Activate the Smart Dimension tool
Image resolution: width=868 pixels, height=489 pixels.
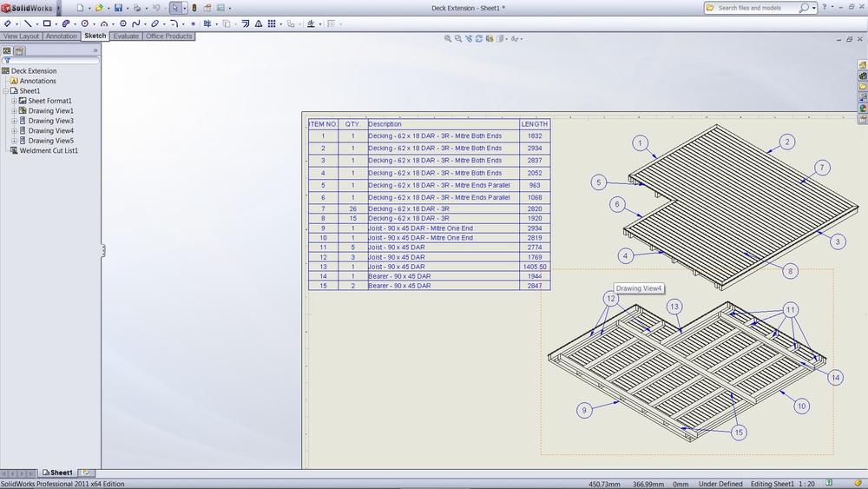click(x=8, y=23)
